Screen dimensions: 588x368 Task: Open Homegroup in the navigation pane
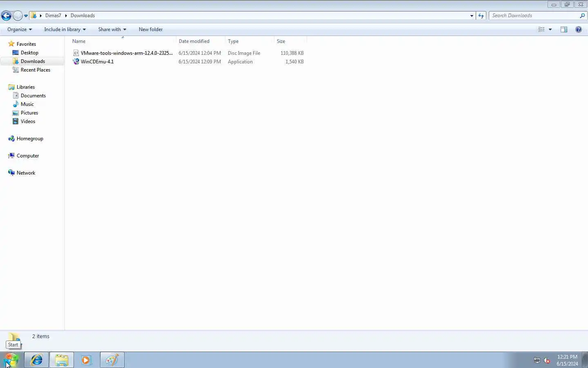point(30,139)
